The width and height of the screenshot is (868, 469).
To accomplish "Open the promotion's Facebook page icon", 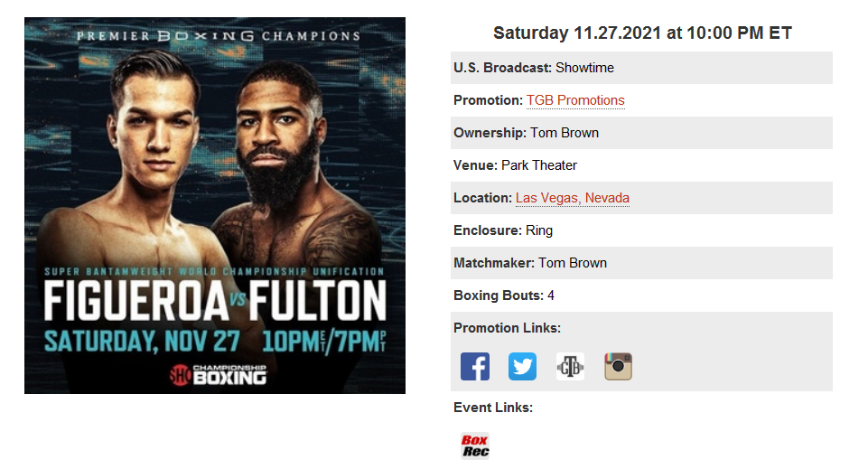I will pyautogui.click(x=475, y=367).
